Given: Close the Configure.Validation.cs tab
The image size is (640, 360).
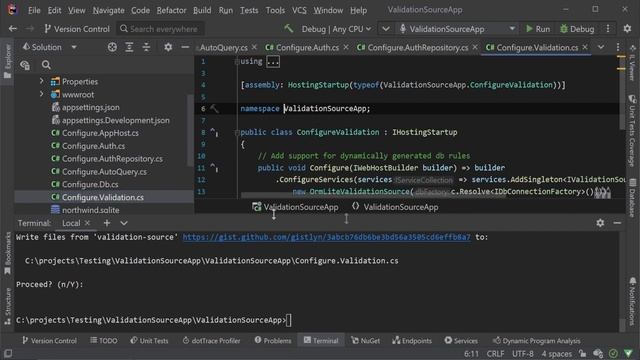Looking at the screenshot, I should tap(585, 47).
